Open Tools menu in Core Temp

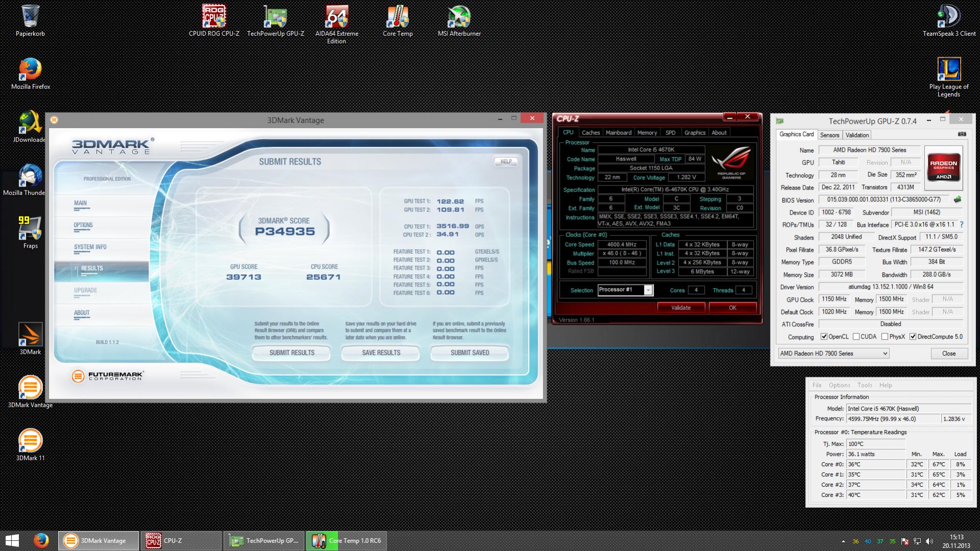[865, 385]
